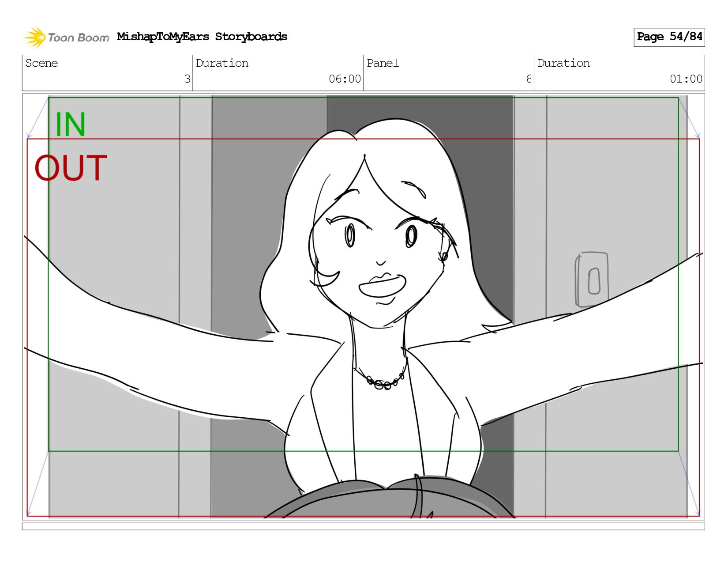Click the red 'OUT' camera label

[x=71, y=168]
